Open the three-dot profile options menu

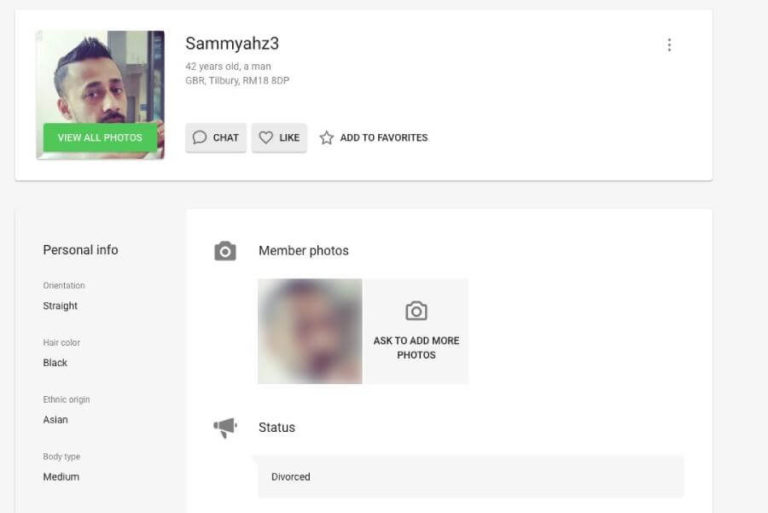669,45
